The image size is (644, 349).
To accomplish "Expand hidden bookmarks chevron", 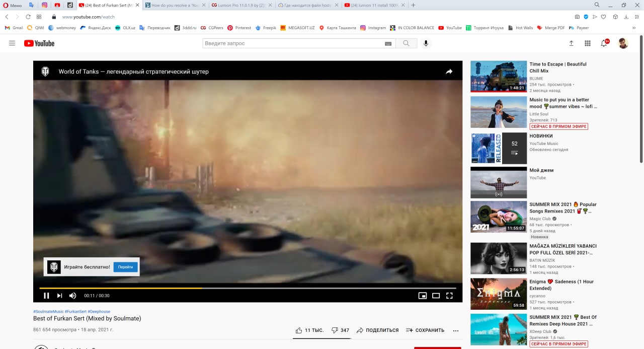I will 634,28.
